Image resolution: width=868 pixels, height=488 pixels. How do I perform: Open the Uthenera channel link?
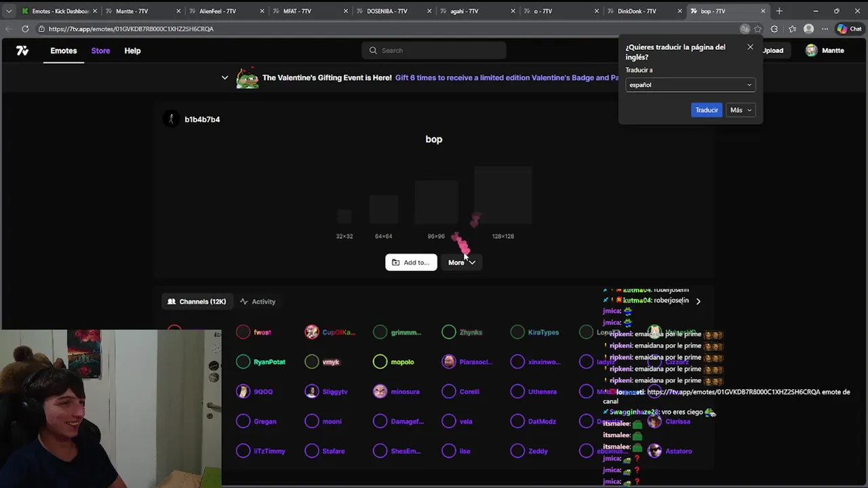[542, 392]
